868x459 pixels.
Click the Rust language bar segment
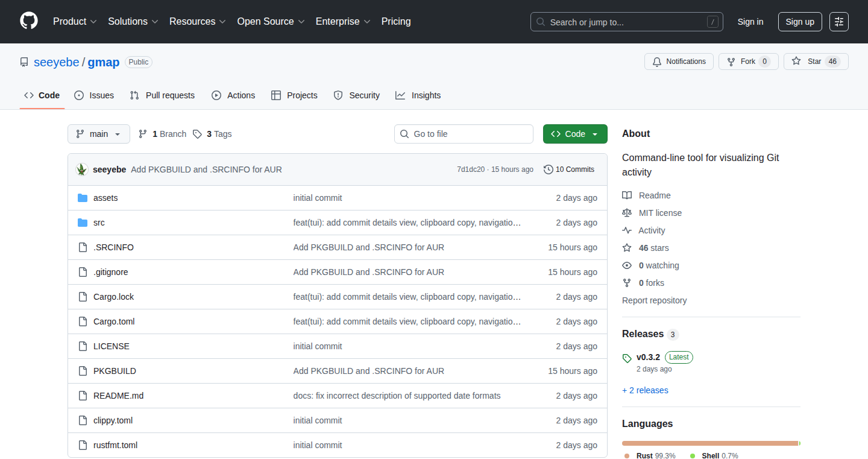pyautogui.click(x=710, y=443)
